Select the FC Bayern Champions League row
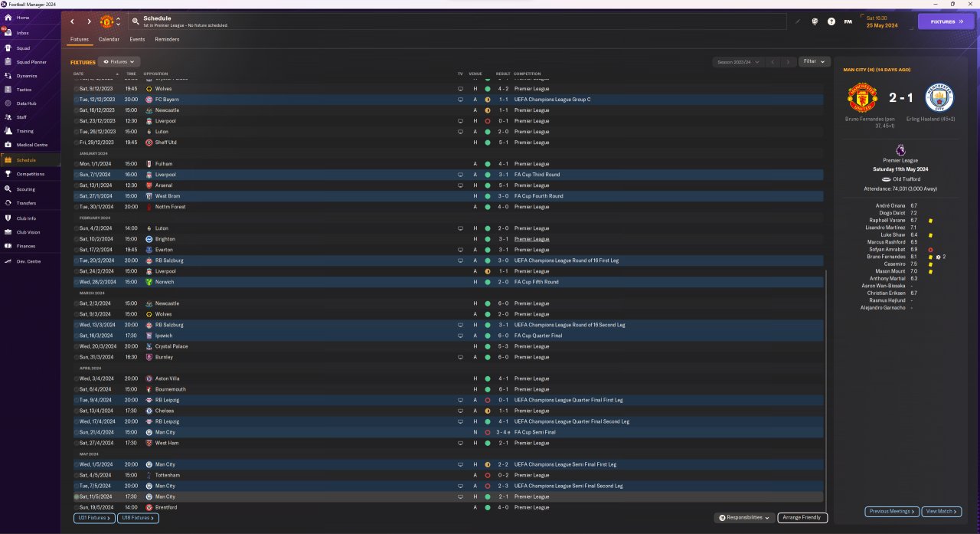The width and height of the screenshot is (980, 534). coord(449,100)
